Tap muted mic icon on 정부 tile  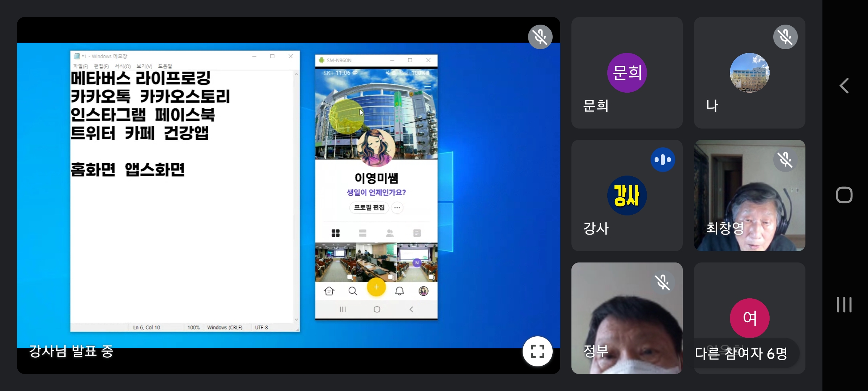tap(663, 282)
